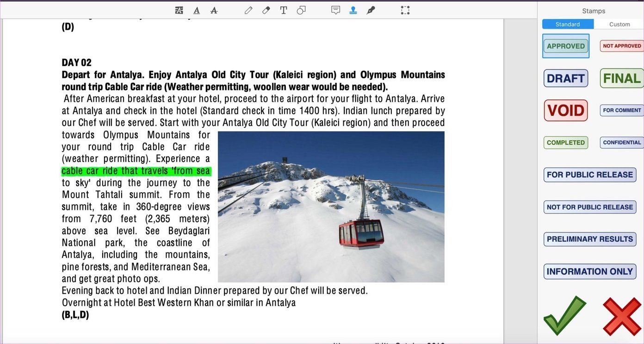Screen dimensions: 644x344
Task: Select the NOT FOR PUBLIC RELEASE stamp
Action: [590, 207]
